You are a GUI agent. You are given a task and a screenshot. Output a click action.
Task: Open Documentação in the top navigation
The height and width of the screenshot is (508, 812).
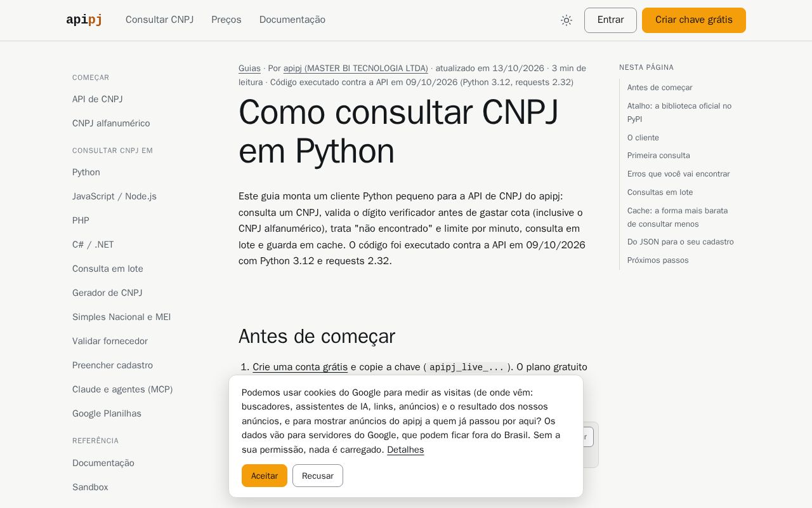pyautogui.click(x=292, y=20)
